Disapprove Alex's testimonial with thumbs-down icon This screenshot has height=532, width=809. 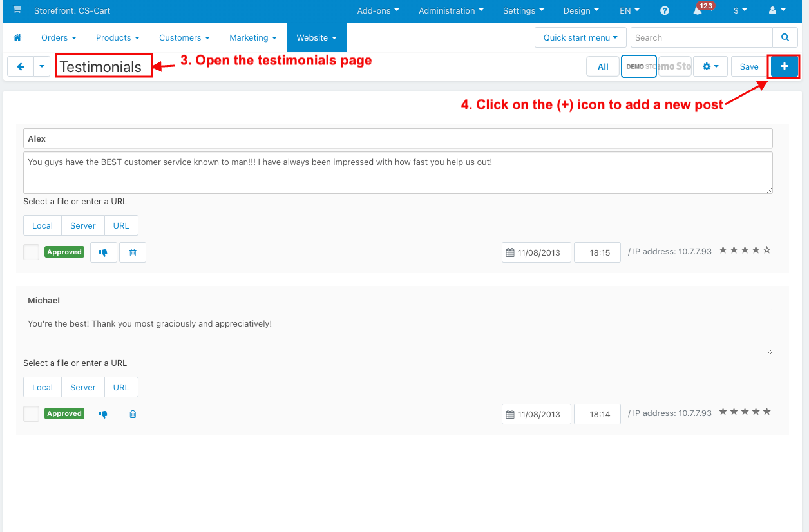click(103, 252)
